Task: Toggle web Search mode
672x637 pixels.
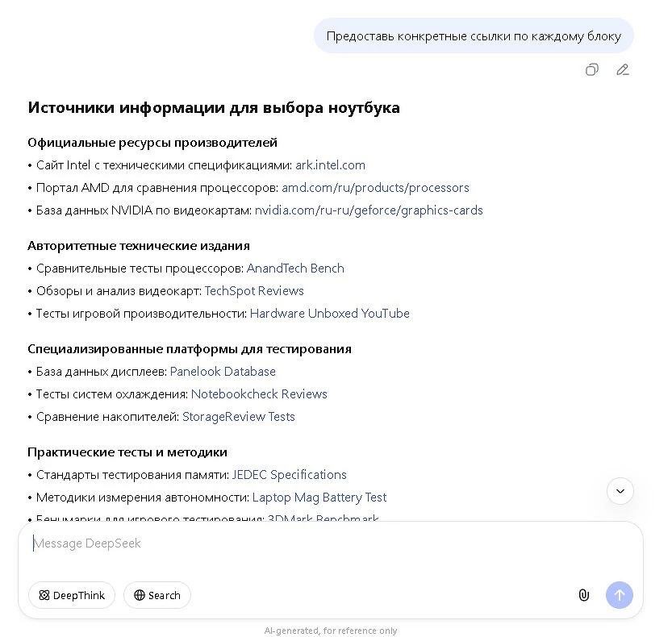Action: click(x=157, y=595)
